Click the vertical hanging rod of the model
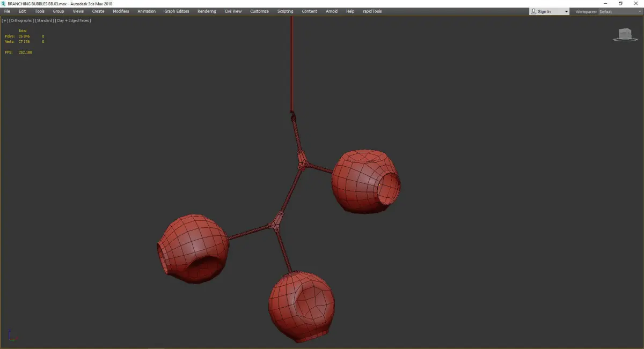 click(291, 63)
